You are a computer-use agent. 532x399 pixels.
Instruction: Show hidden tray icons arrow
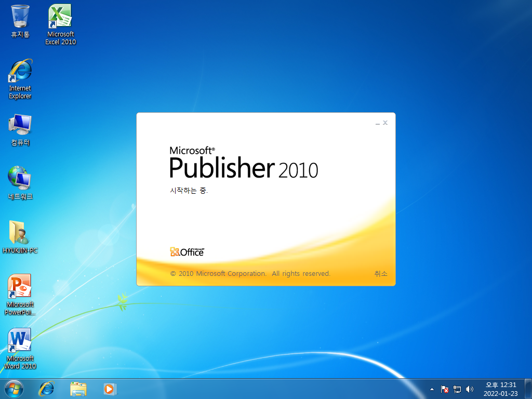pos(432,389)
